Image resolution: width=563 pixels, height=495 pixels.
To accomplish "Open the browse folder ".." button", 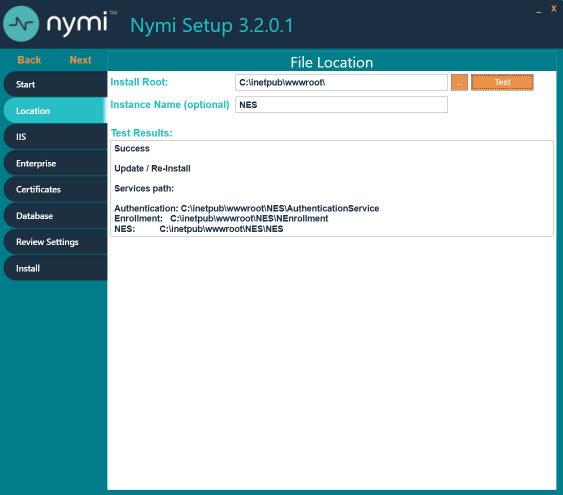I will (459, 83).
